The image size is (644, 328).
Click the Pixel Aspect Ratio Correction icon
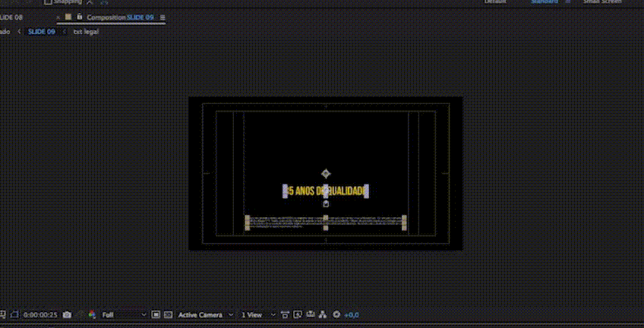(284, 314)
